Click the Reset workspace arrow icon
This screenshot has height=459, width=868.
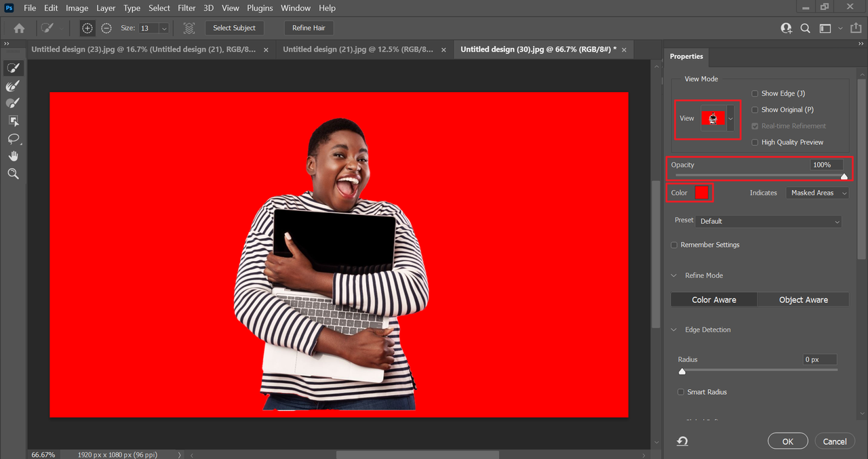[682, 441]
